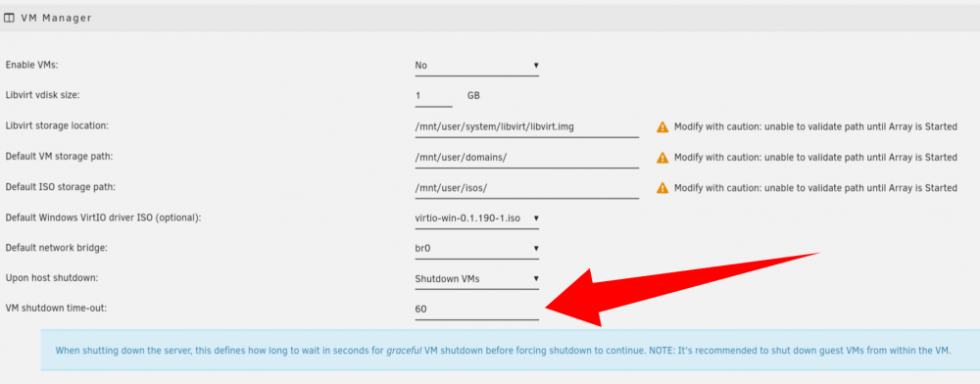Click warning icon beside Default VM storage path
This screenshot has height=384, width=980.
(x=661, y=158)
